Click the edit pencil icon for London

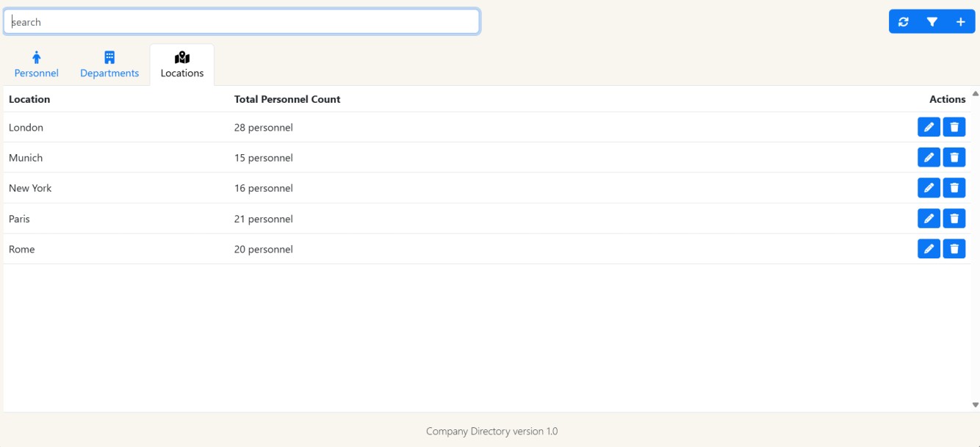click(x=929, y=126)
